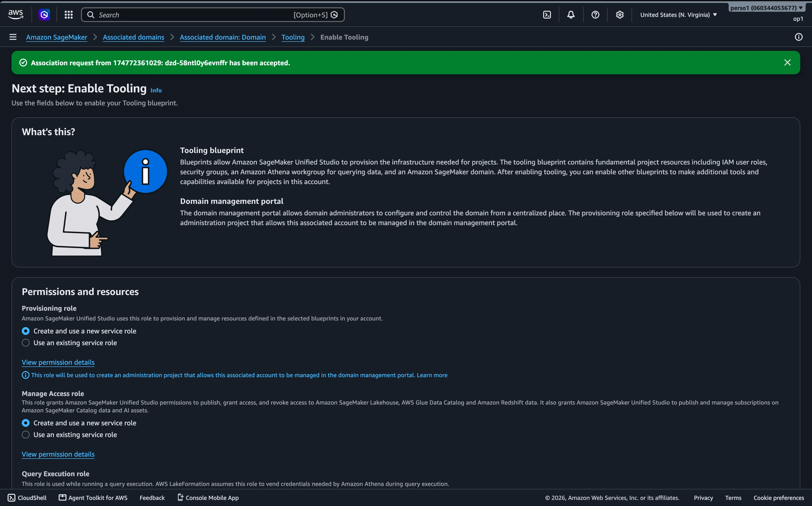Click the search magnifier icon

pyautogui.click(x=91, y=15)
